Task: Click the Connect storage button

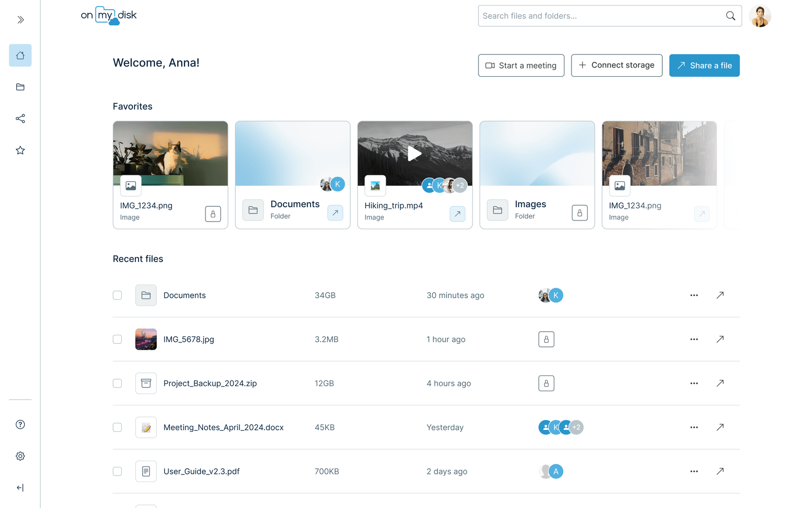Action: pos(617,65)
